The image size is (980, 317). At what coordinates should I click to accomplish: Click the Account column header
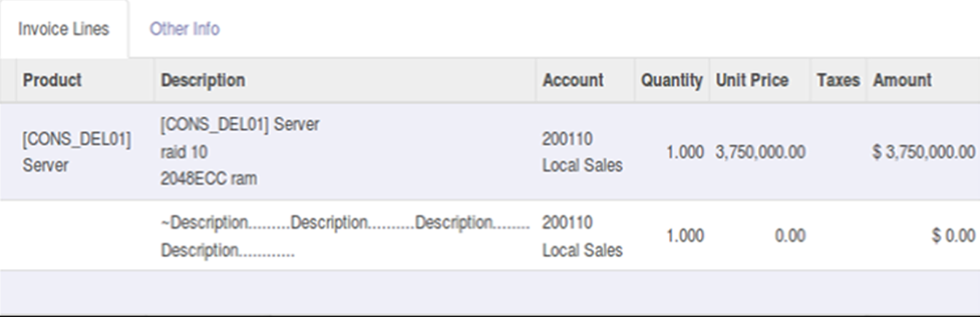pyautogui.click(x=573, y=80)
